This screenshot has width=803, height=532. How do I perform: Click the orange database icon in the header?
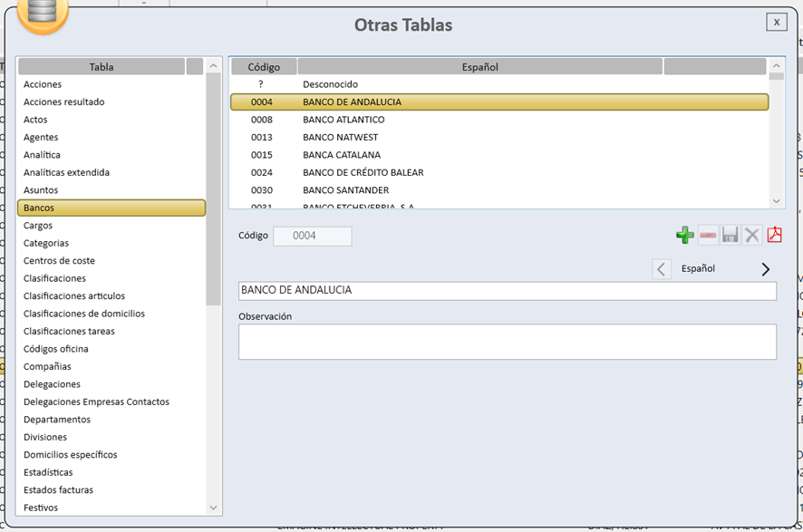click(41, 13)
